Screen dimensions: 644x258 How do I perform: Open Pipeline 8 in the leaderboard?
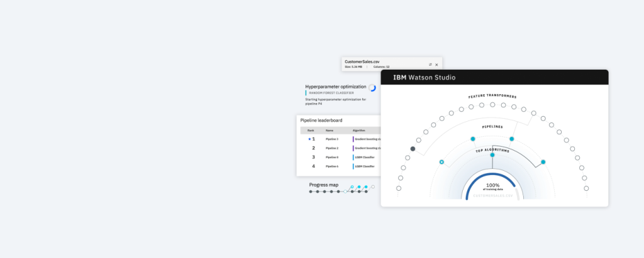[x=332, y=157]
